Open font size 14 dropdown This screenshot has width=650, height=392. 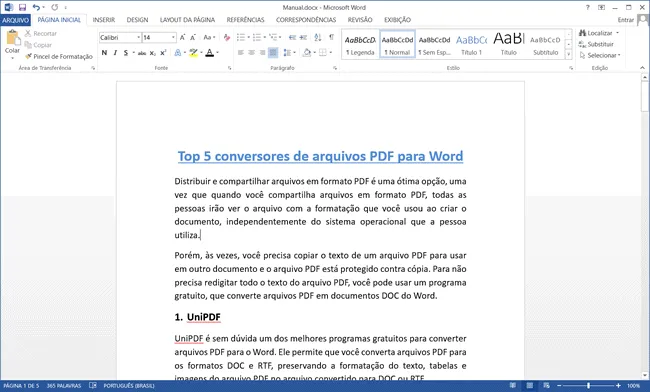point(173,38)
